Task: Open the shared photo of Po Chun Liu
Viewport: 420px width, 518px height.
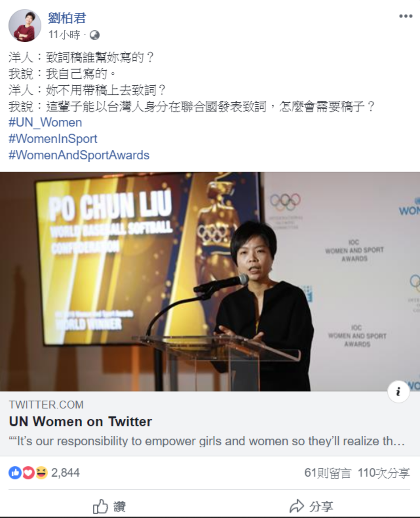Action: pos(210,282)
